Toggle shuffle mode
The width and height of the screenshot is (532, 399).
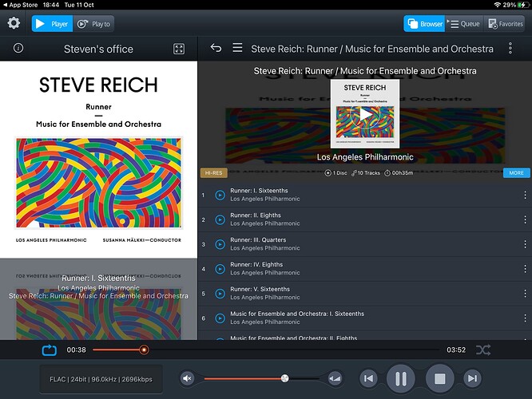pyautogui.click(x=483, y=350)
